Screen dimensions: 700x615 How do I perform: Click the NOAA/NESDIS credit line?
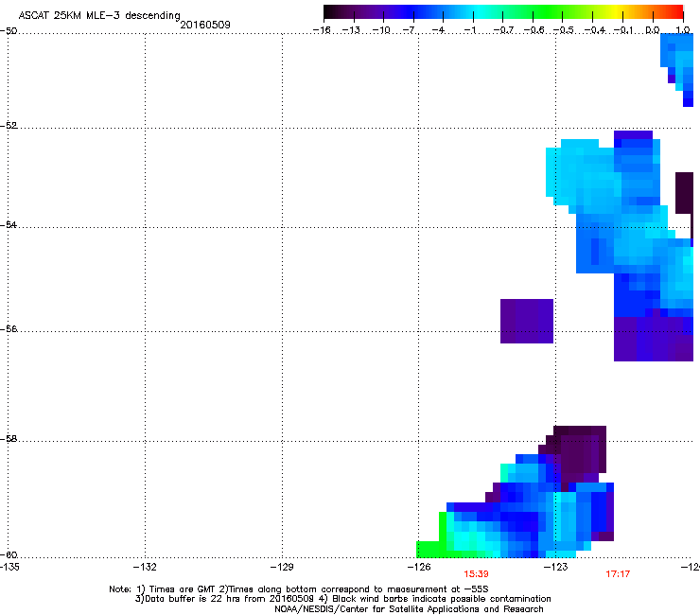tap(409, 609)
